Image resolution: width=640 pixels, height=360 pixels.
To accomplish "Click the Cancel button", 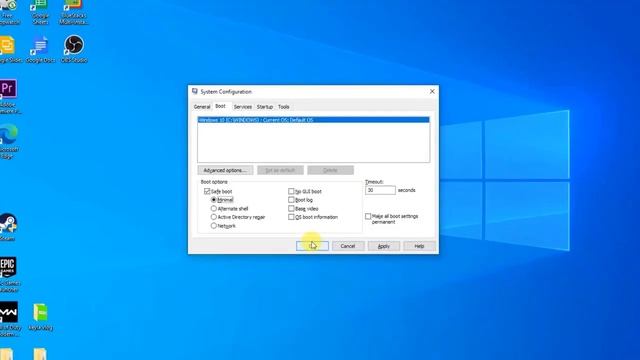I will coord(348,246).
